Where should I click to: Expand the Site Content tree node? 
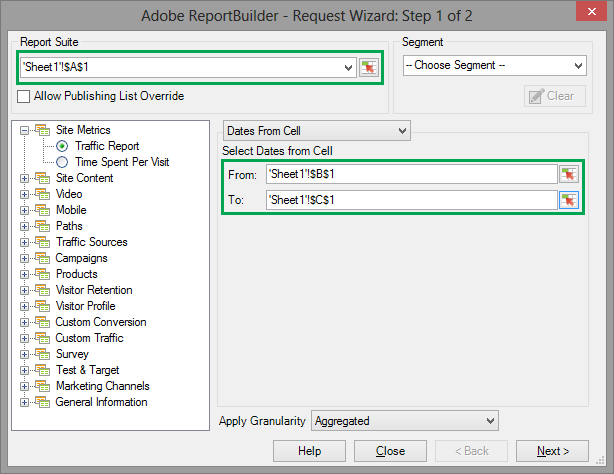point(24,179)
